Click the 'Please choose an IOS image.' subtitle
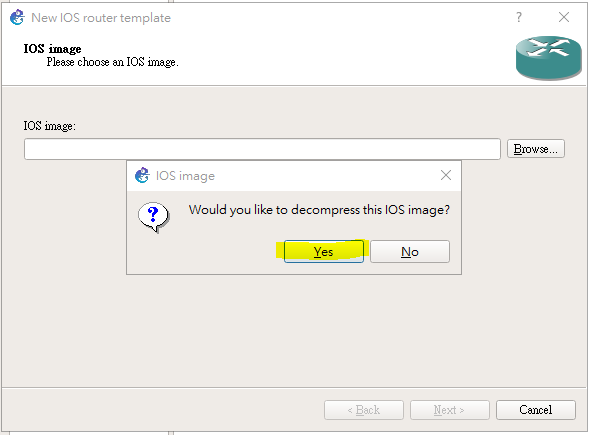 click(x=113, y=62)
